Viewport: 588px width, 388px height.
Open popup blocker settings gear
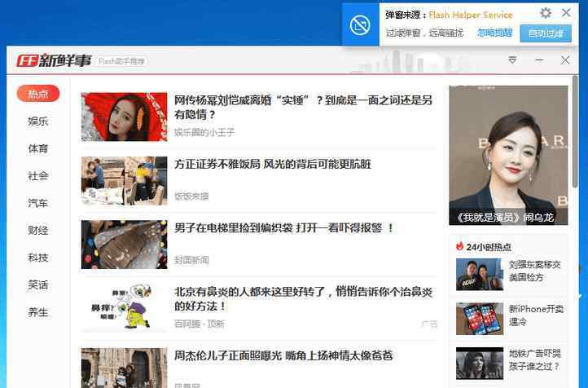tap(546, 13)
